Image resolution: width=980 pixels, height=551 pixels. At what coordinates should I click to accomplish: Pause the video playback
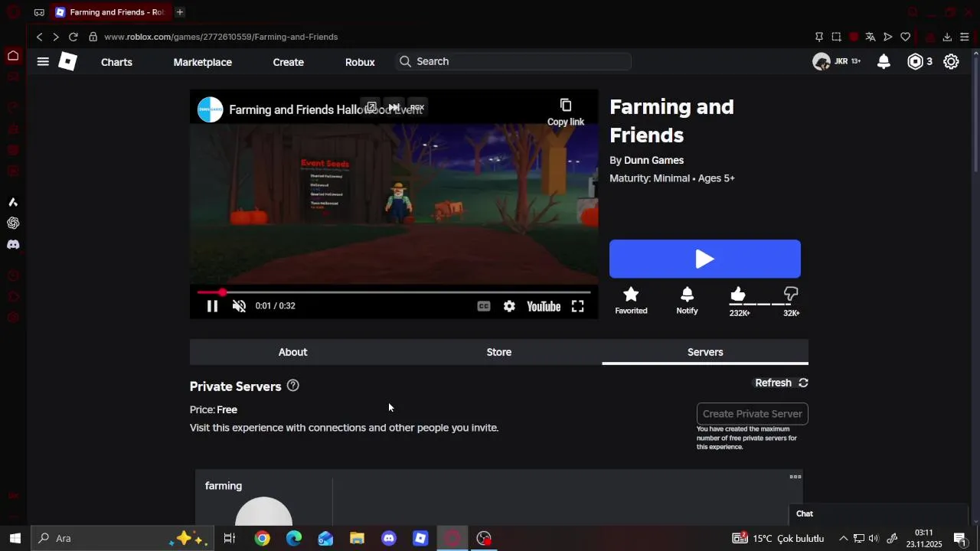point(212,306)
